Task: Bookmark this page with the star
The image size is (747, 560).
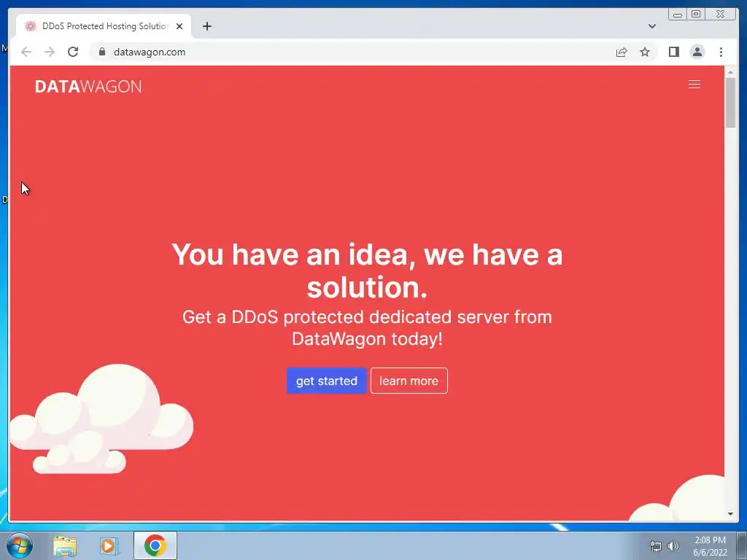Action: coord(645,52)
